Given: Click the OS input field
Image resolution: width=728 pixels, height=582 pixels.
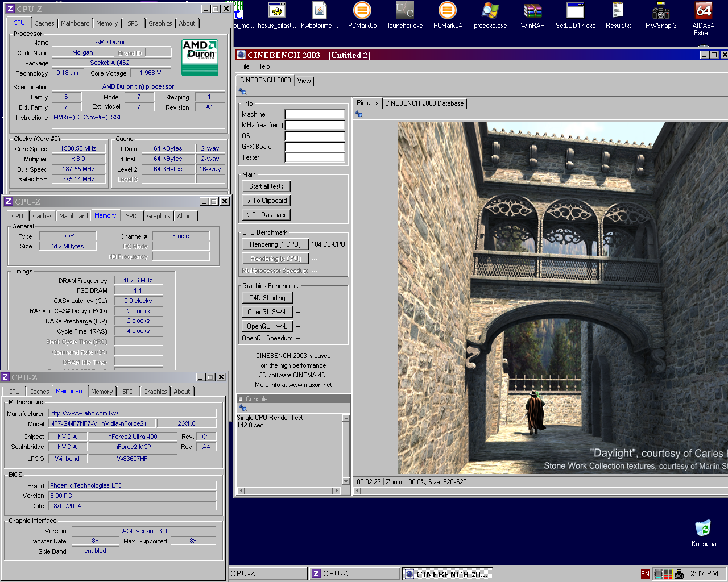Looking at the screenshot, I should (315, 136).
